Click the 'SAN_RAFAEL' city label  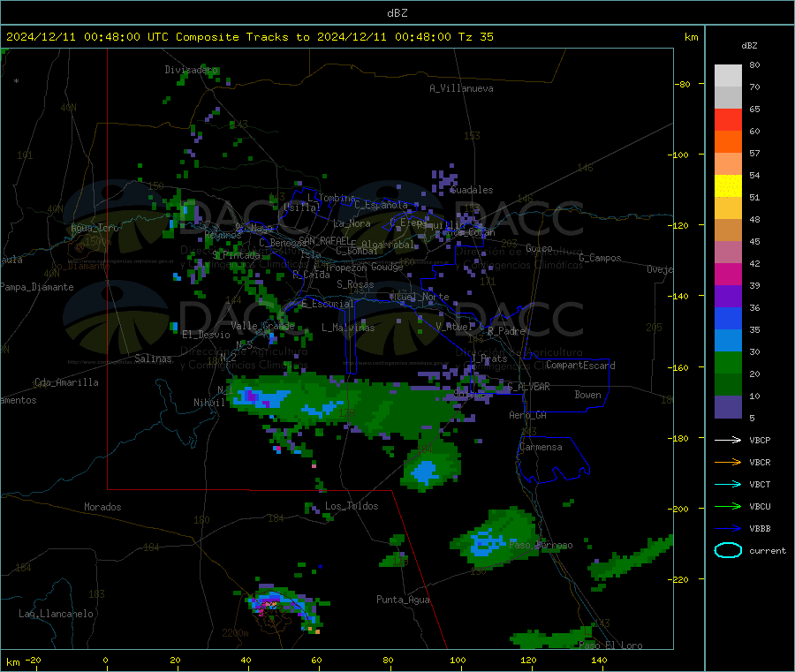click(324, 240)
